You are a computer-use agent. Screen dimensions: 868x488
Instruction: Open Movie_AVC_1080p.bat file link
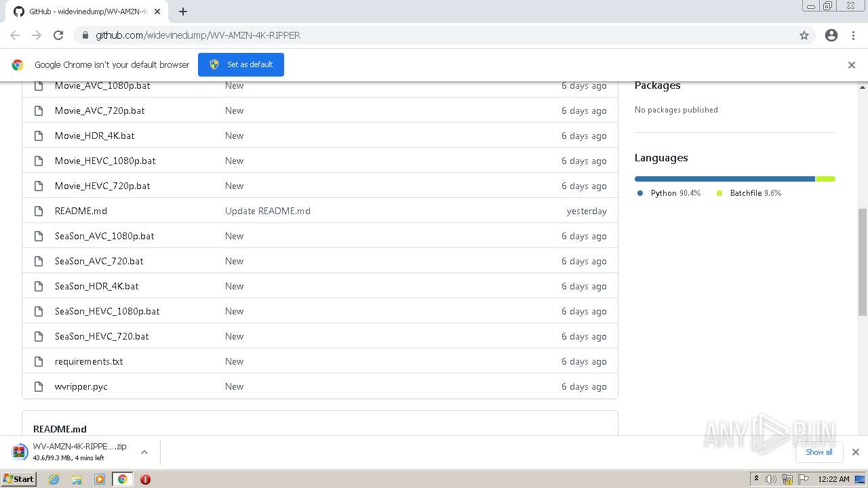pyautogui.click(x=102, y=85)
